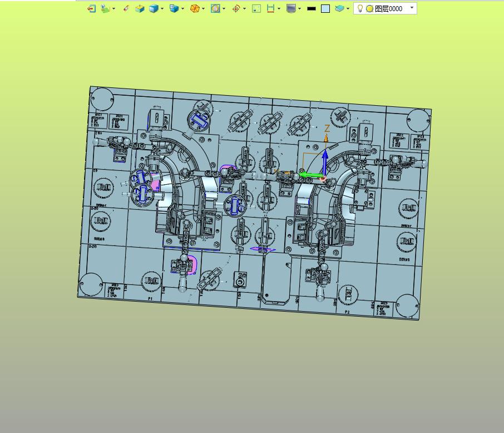
Task: Open the stacked layers dropdown arrow
Action: pyautogui.click(x=348, y=9)
